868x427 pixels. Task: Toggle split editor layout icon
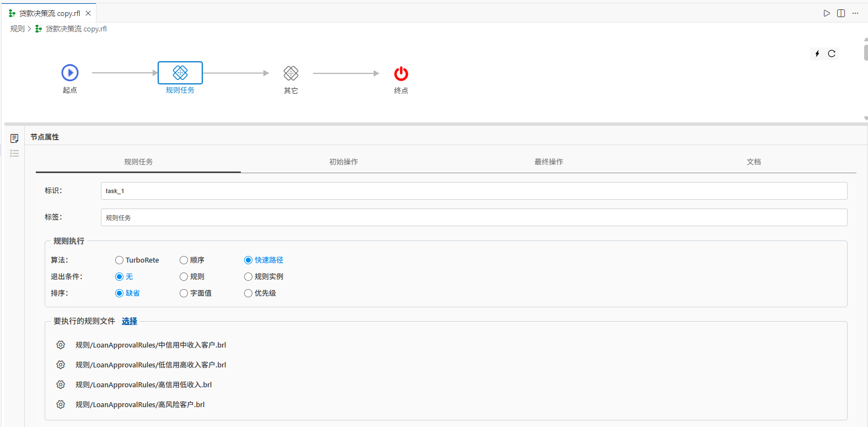click(x=841, y=13)
